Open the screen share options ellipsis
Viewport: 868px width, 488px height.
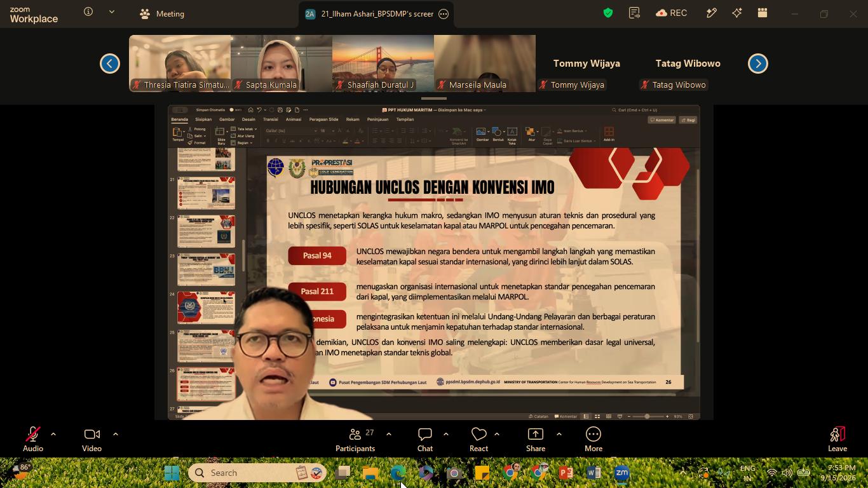pyautogui.click(x=444, y=13)
